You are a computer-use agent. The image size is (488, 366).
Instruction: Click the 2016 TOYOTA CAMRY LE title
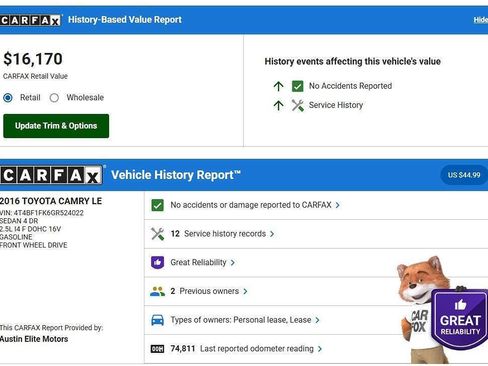coord(51,201)
